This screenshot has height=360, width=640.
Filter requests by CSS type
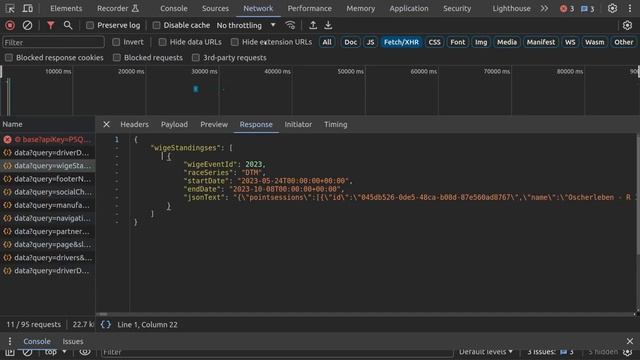(434, 42)
